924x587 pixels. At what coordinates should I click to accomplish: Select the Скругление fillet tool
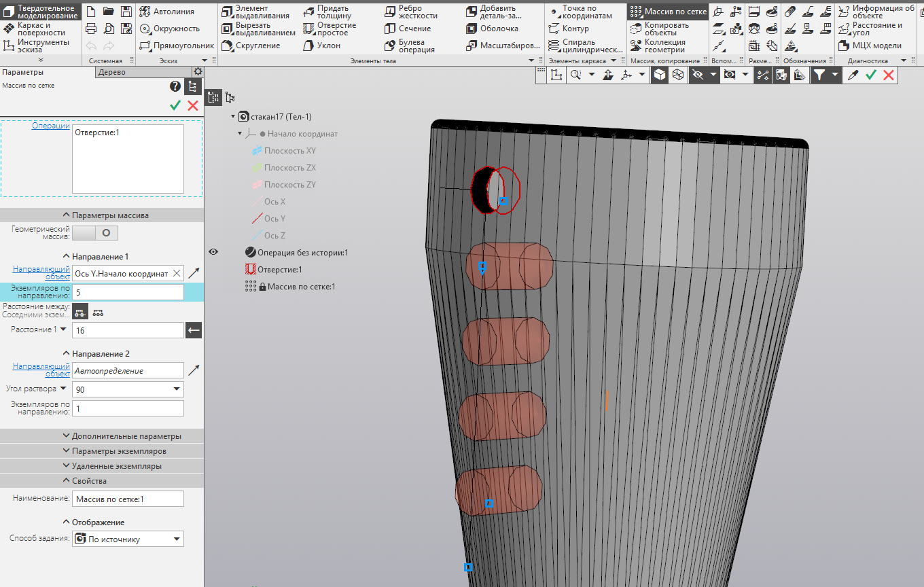[251, 46]
